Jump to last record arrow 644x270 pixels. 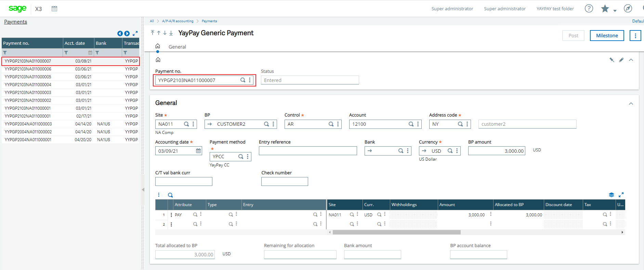[x=171, y=33]
